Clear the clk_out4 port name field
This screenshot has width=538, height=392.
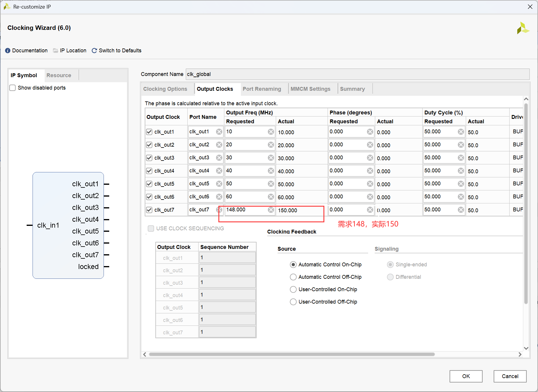coord(219,171)
